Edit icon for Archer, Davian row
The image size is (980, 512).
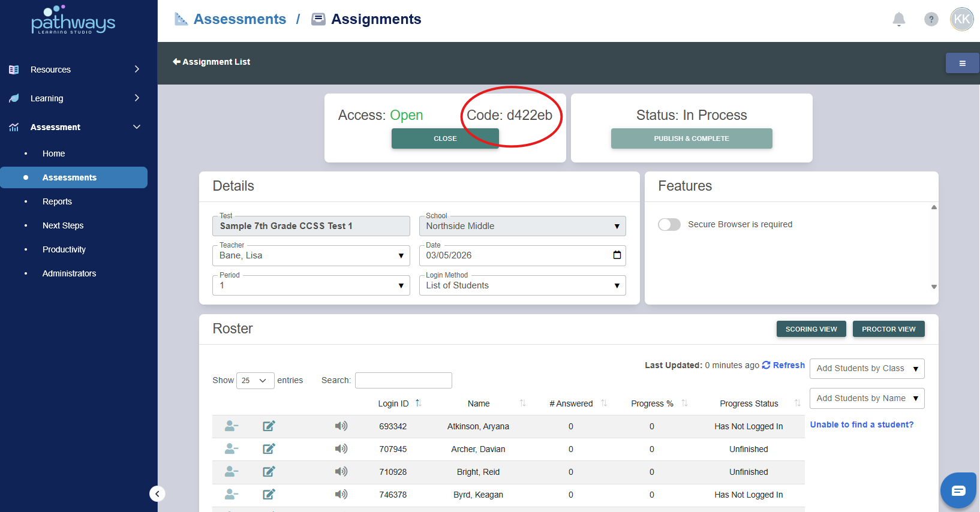pos(269,448)
